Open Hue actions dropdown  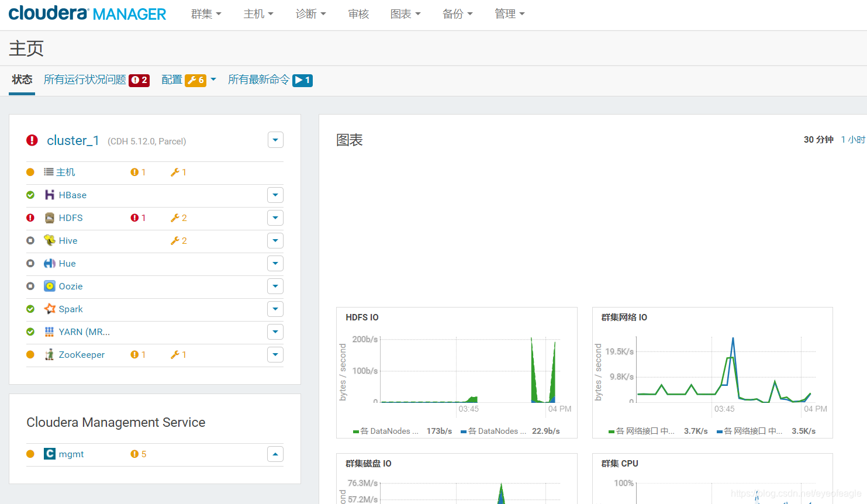tap(275, 263)
